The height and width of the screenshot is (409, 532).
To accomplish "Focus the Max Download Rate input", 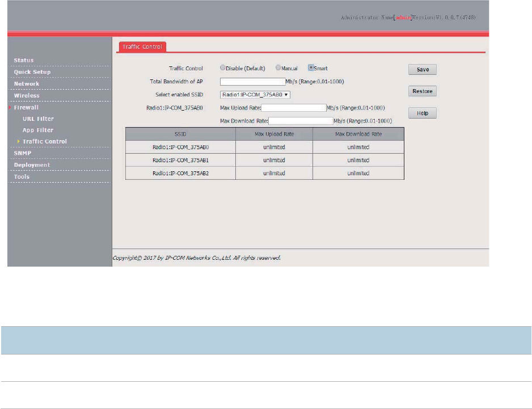I will click(x=301, y=121).
